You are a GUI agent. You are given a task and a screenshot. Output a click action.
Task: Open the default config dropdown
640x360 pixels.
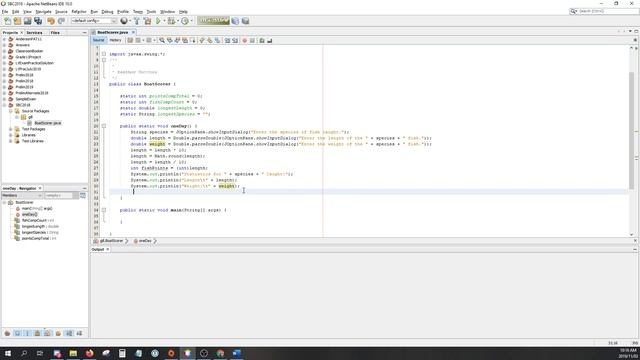[94, 21]
